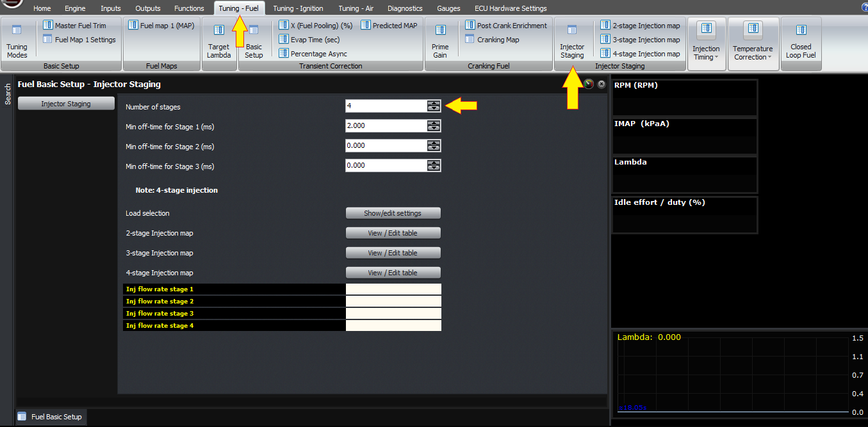Open Percentage Async table
This screenshot has height=427, width=868.
pyautogui.click(x=313, y=54)
